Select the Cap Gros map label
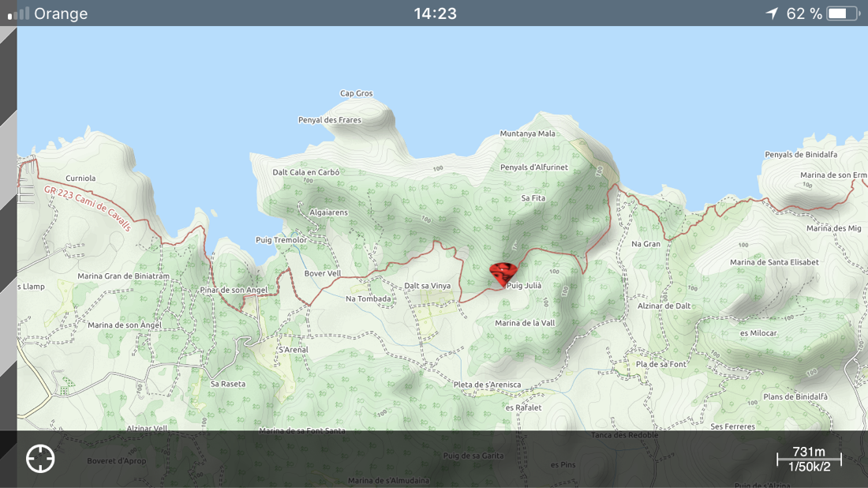Image resolution: width=868 pixels, height=488 pixels. pos(357,93)
